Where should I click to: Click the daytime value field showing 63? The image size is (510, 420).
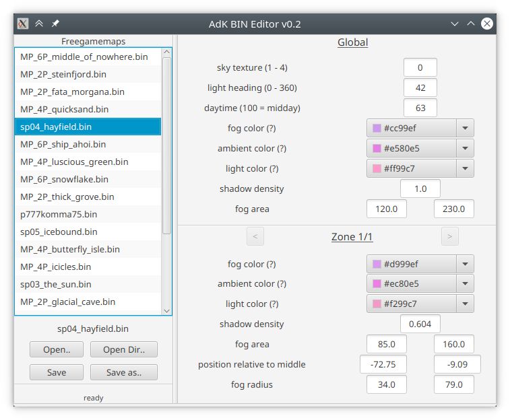[x=420, y=108]
